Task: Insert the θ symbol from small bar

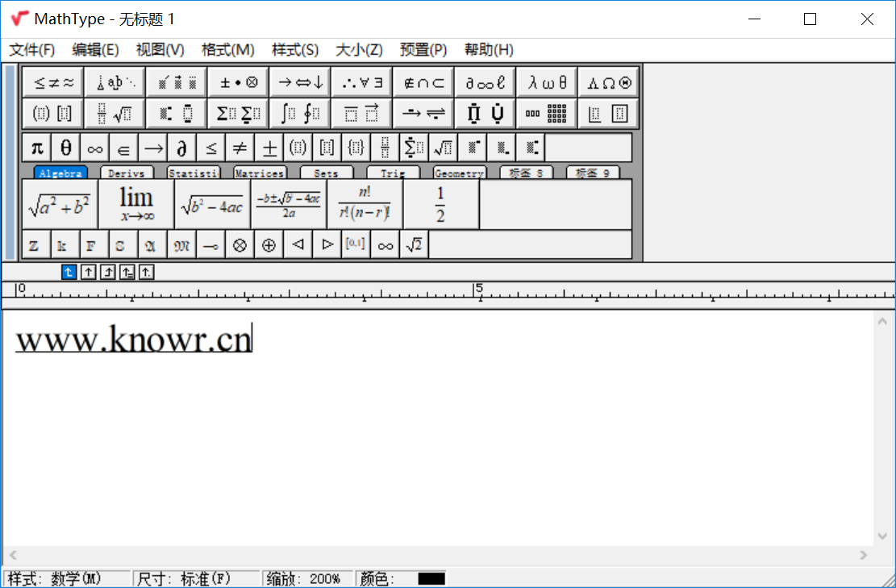Action: (65, 148)
